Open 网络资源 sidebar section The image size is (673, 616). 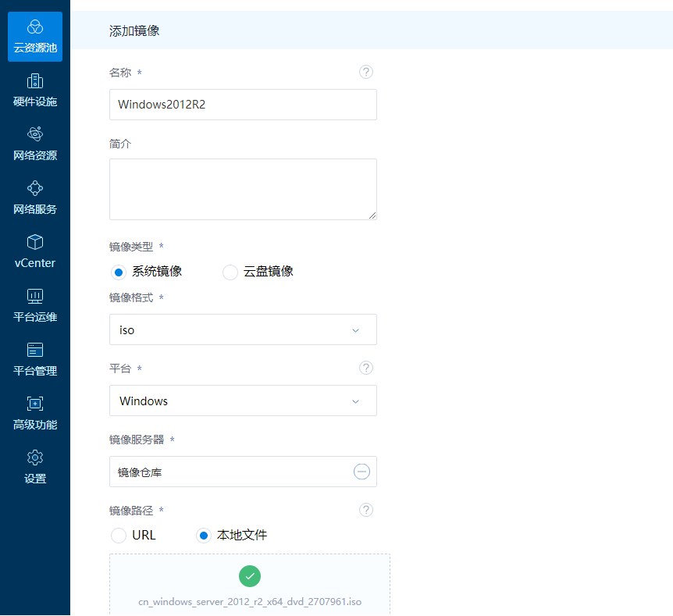35,144
